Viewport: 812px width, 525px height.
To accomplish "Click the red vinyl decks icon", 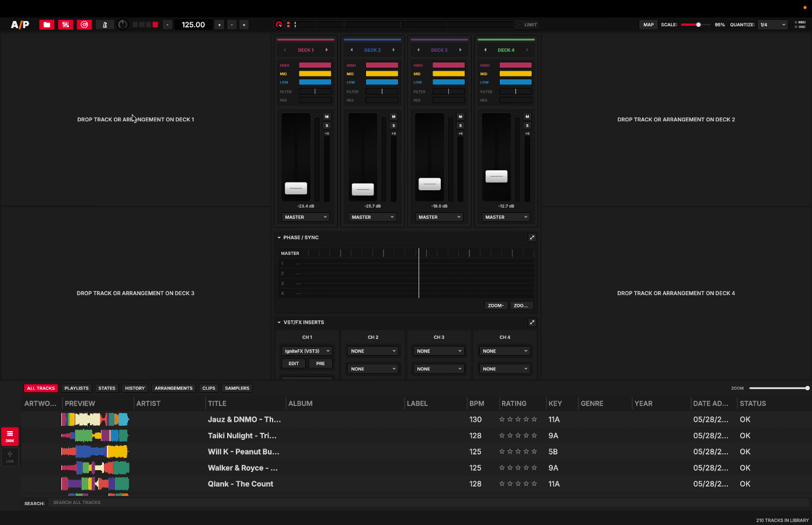I will (84, 24).
